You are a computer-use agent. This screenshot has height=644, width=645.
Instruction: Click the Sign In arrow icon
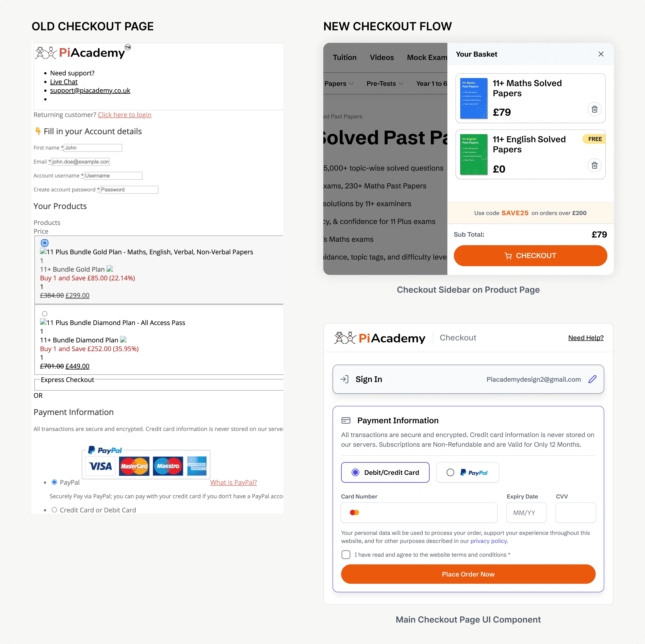(344, 379)
